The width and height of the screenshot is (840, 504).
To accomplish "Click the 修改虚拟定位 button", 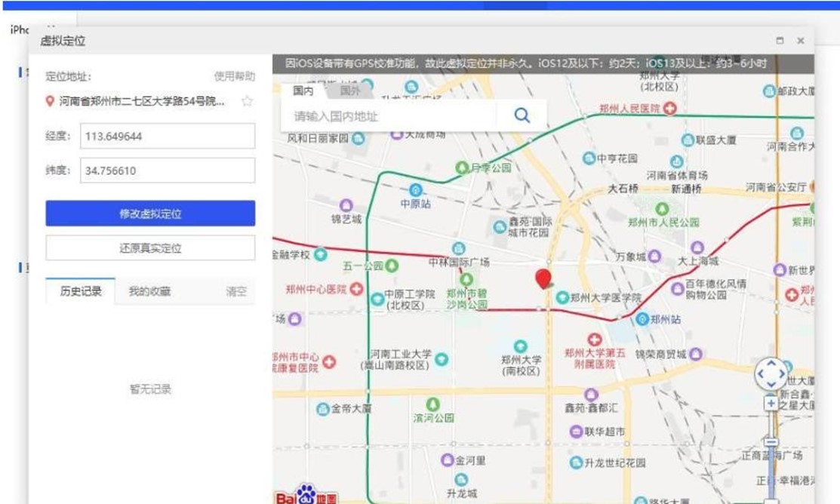I will (x=150, y=214).
